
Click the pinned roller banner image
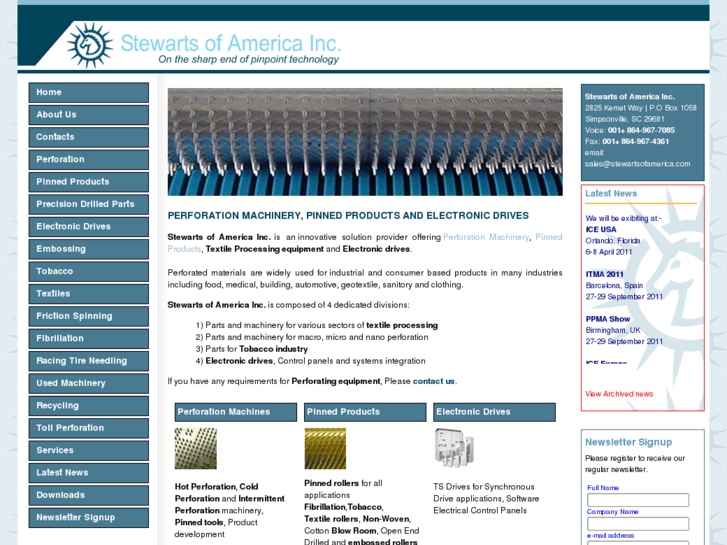(x=365, y=142)
